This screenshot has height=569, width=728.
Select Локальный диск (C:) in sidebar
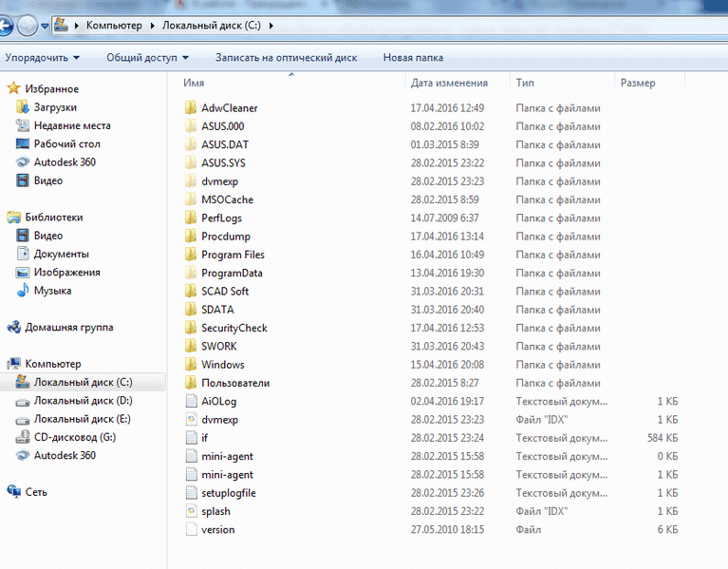[x=83, y=382]
